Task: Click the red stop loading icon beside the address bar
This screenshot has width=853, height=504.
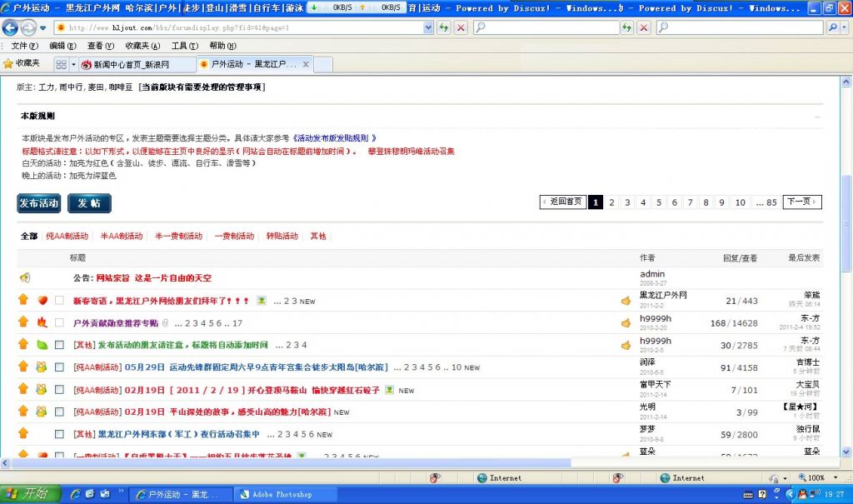Action: tap(461, 27)
